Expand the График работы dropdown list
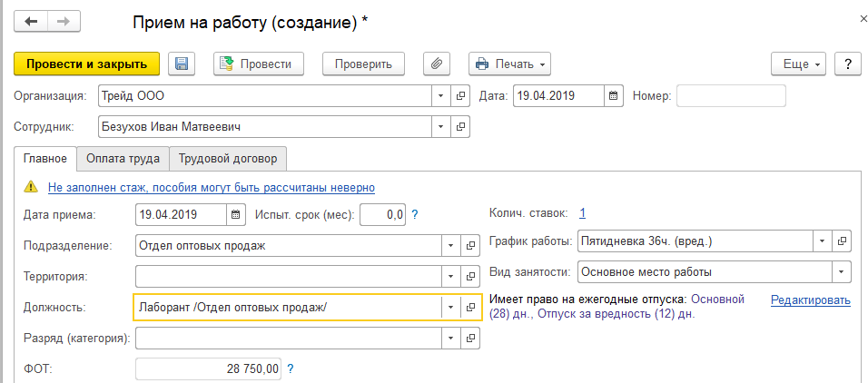Screen dimensions: 868x383 tap(822, 241)
